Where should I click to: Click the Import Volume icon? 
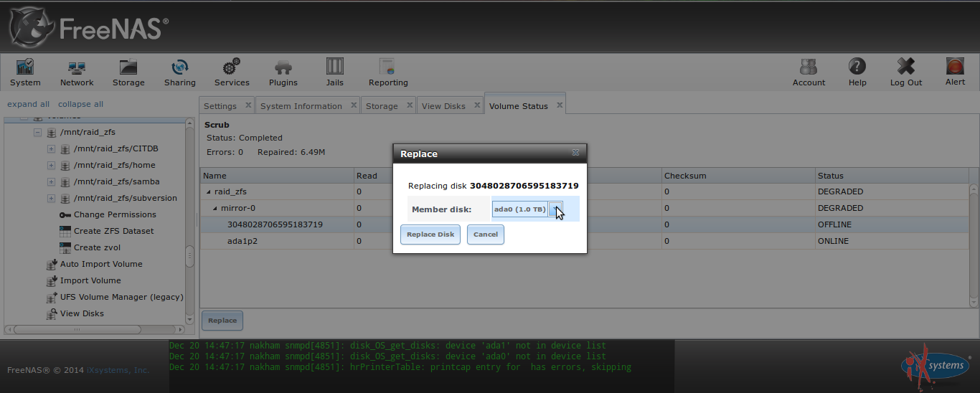pos(52,280)
